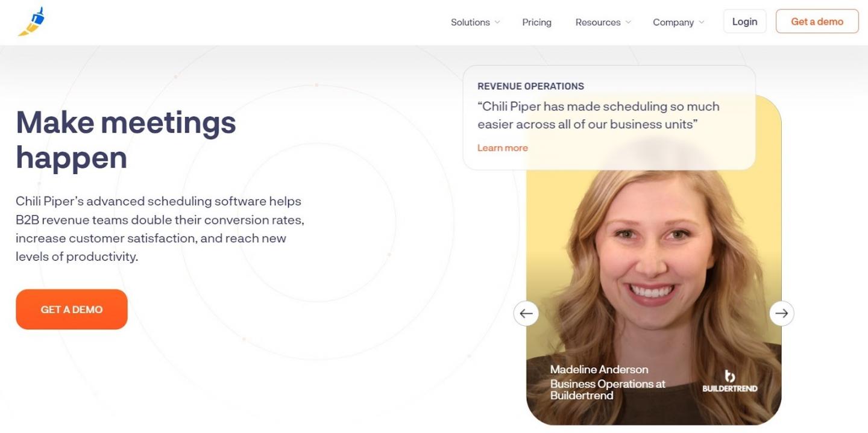Expand the Company dropdown chevron
868x433 pixels.
point(702,22)
